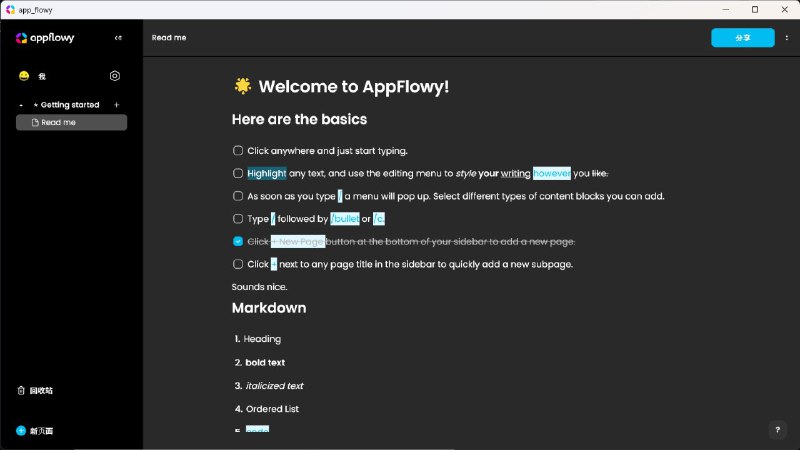Click the blue share button
The width and height of the screenshot is (800, 450).
pos(743,38)
